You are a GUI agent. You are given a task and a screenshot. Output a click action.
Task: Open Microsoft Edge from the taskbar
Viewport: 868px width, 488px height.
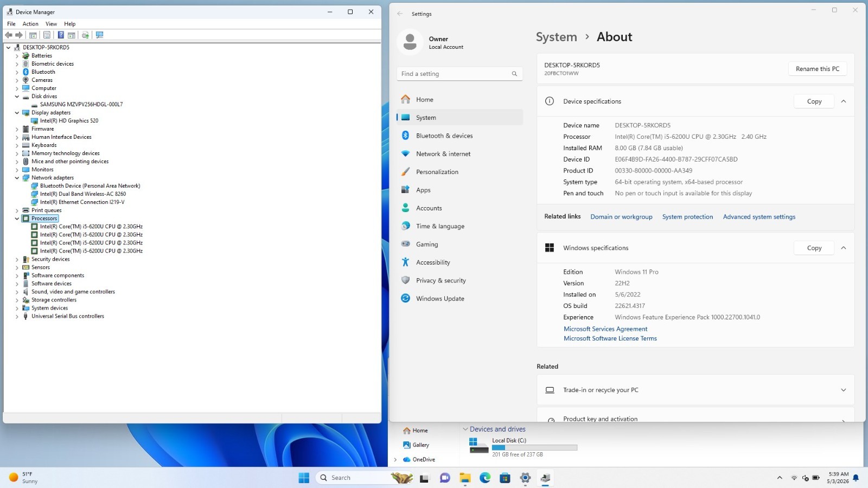click(485, 478)
